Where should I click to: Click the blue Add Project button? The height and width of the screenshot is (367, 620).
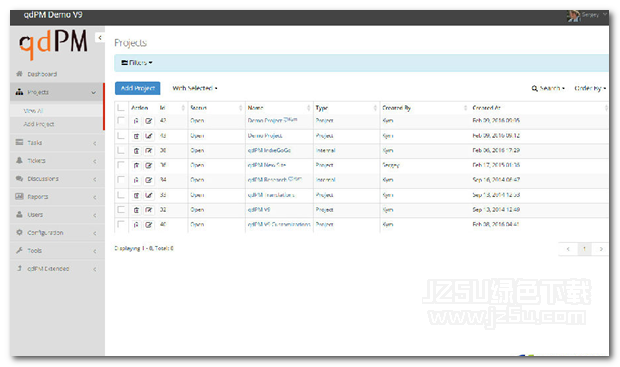138,88
